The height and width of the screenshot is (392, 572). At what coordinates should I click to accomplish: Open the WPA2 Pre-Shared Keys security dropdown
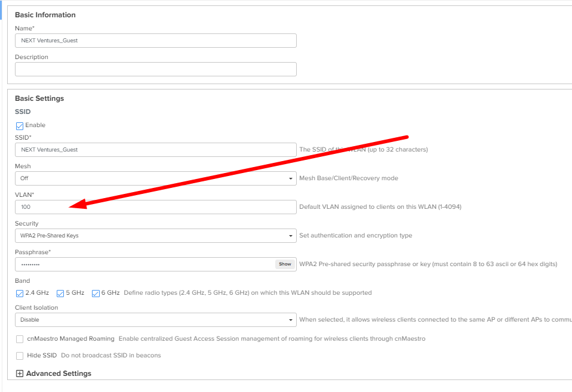pos(149,236)
